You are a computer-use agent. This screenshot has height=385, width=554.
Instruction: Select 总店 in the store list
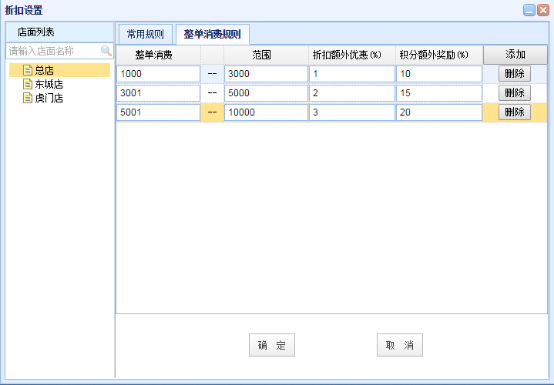coord(59,70)
